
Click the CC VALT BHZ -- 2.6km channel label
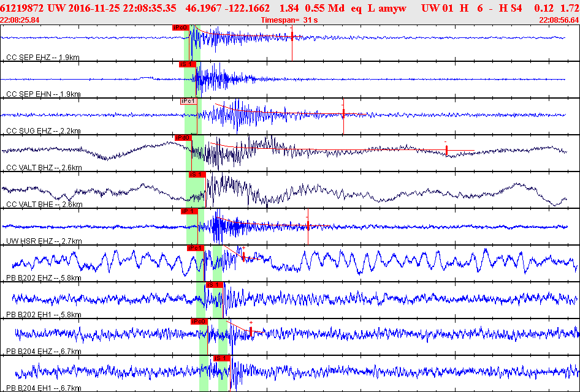(44, 167)
